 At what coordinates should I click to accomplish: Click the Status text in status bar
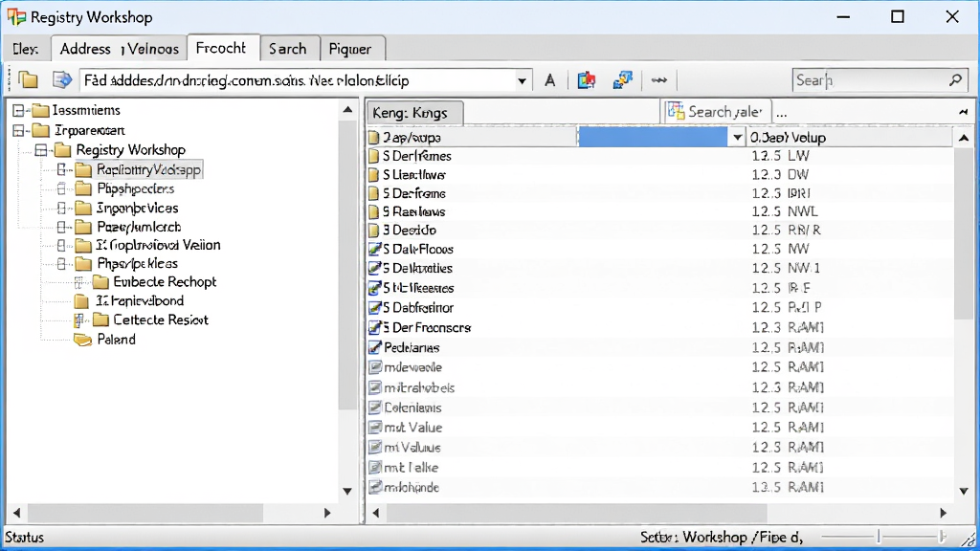click(24, 538)
